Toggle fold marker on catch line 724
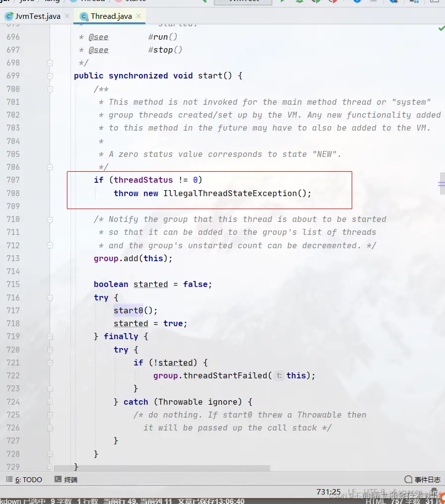Screen dimensions: 445x504 tap(50, 402)
